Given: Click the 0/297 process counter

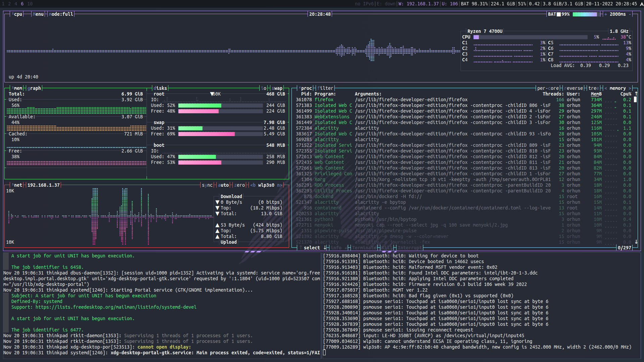Looking at the screenshot, I should coord(625,248).
